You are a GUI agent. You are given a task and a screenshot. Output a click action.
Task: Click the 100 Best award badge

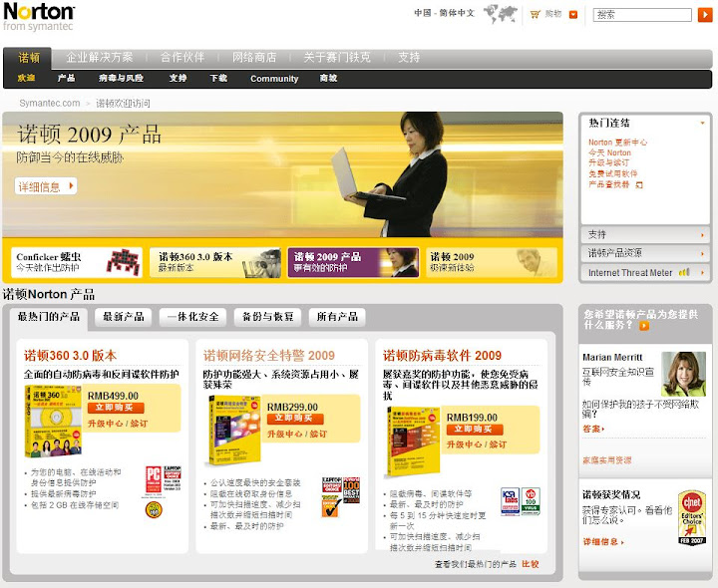pos(351,490)
